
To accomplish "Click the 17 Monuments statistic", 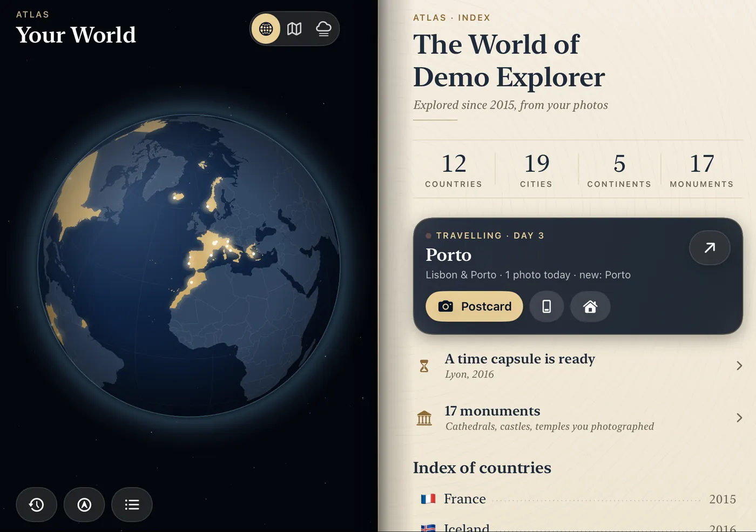I will (x=701, y=170).
